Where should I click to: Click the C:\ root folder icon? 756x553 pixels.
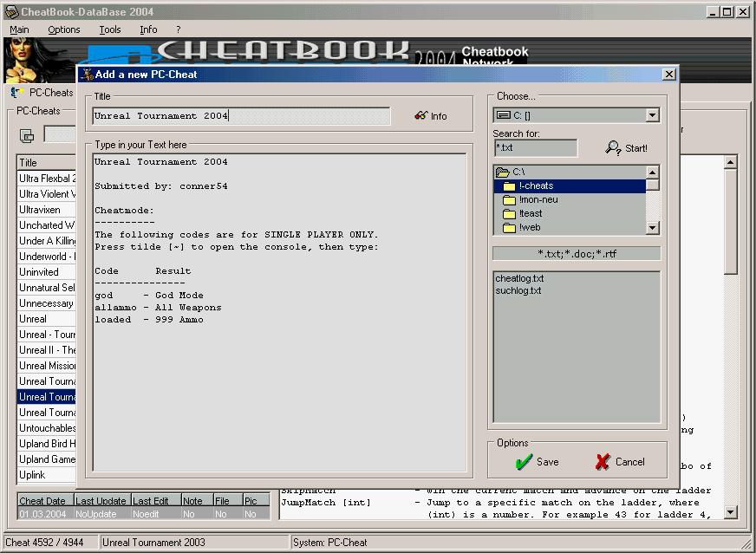[x=503, y=172]
